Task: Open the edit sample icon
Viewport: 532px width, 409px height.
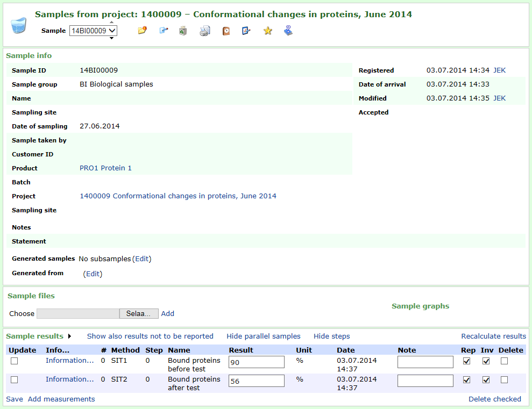Action: pos(164,31)
